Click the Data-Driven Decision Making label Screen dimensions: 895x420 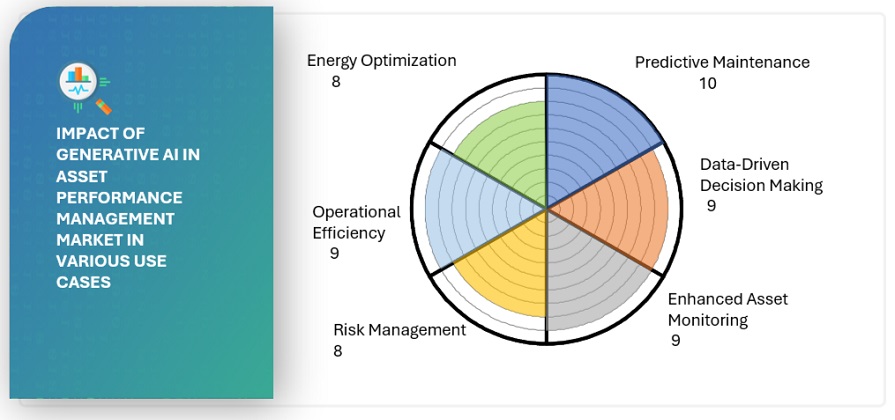tap(761, 175)
